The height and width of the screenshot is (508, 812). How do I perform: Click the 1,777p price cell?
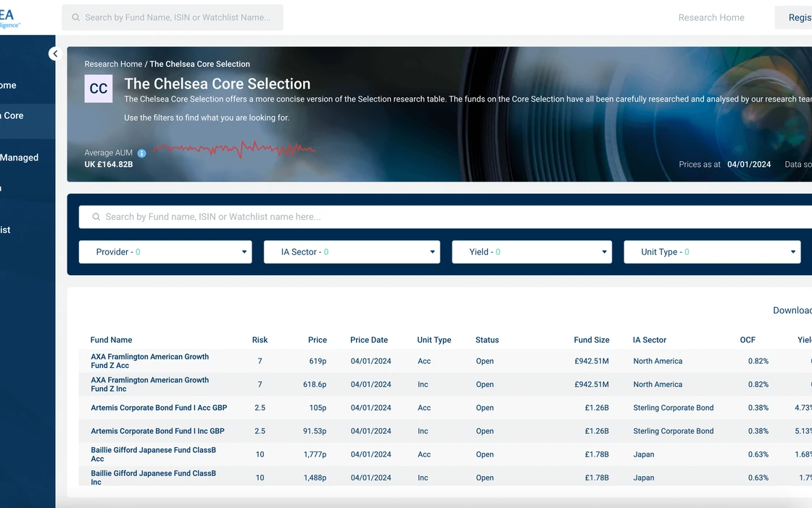point(315,454)
